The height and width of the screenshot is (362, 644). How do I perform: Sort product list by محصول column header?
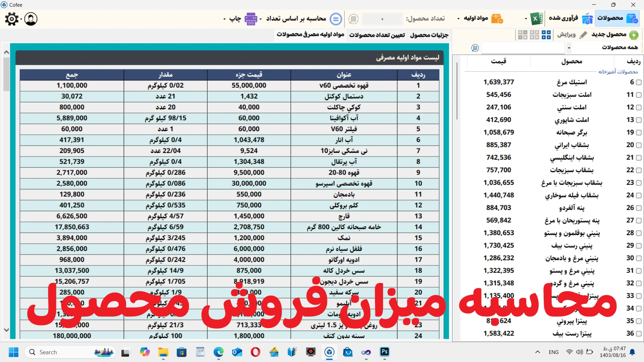tap(572, 61)
